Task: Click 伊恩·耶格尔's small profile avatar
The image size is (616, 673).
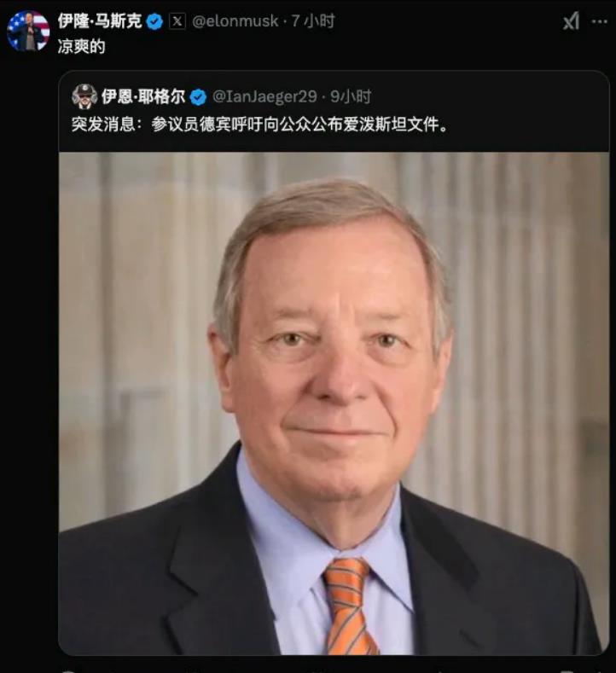Action: (84, 96)
